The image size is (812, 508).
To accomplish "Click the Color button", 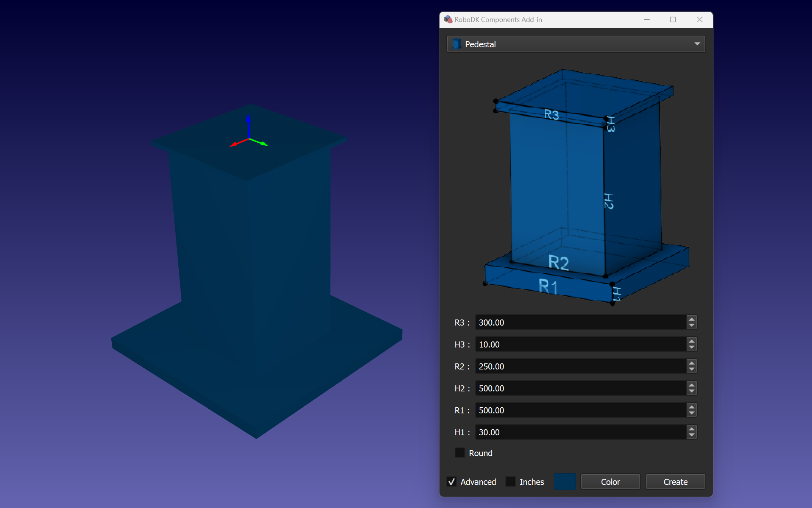I will pyautogui.click(x=610, y=482).
